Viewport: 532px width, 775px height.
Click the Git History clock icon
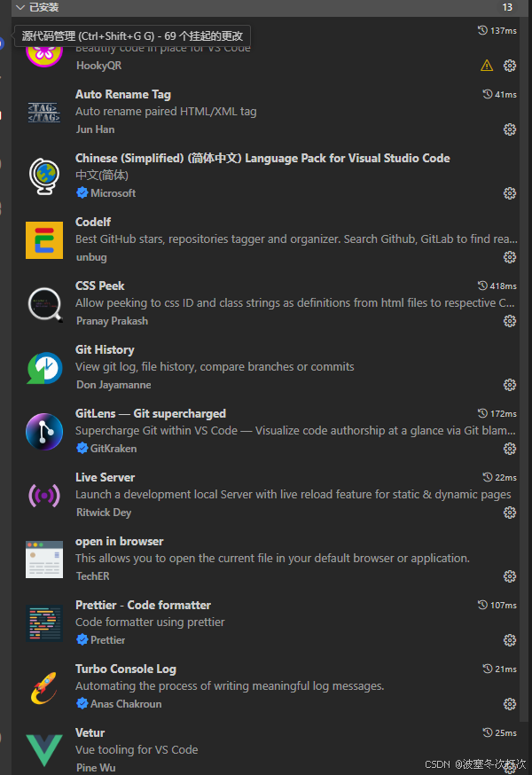[x=44, y=368]
